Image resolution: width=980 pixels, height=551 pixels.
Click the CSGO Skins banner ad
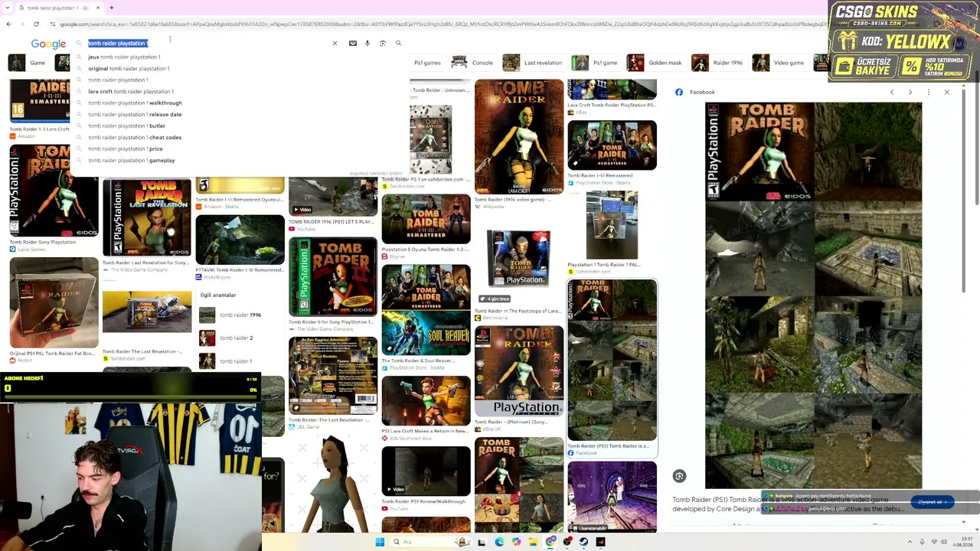pos(903,41)
